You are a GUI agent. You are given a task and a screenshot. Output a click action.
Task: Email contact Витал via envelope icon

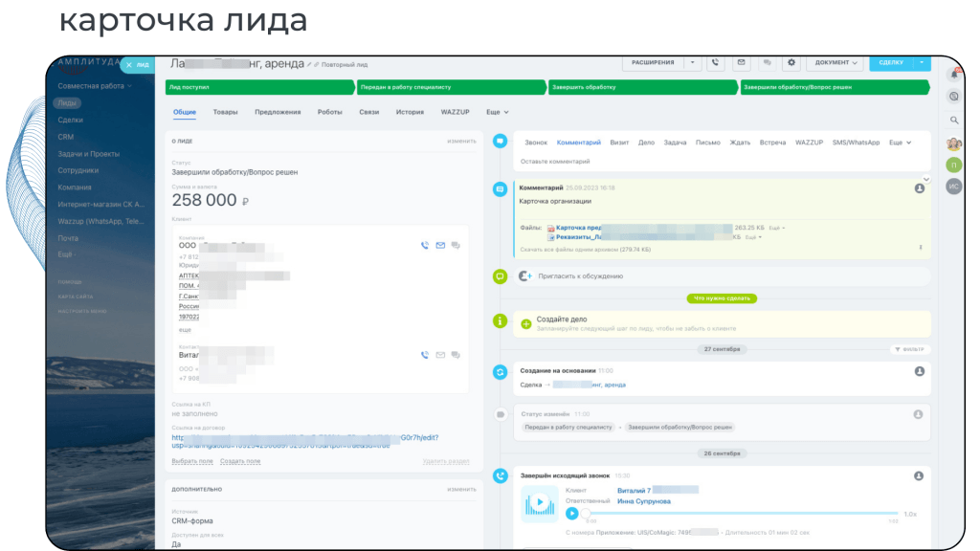[x=440, y=355]
